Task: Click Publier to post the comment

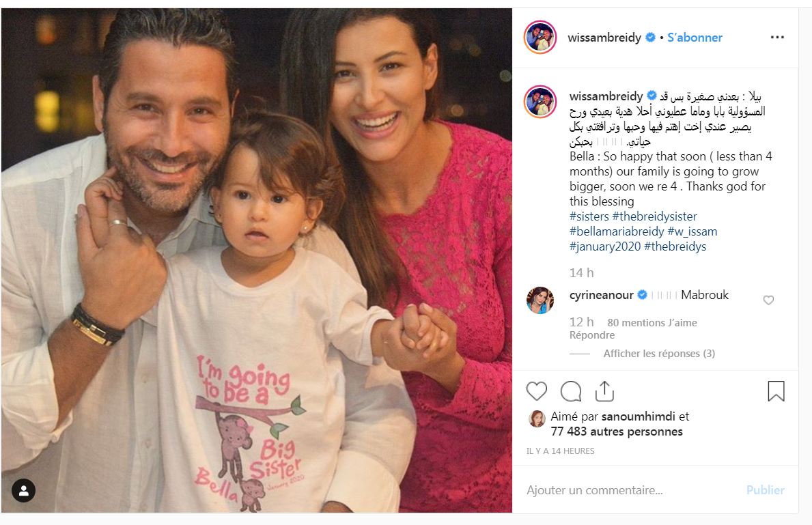Action: (x=765, y=490)
